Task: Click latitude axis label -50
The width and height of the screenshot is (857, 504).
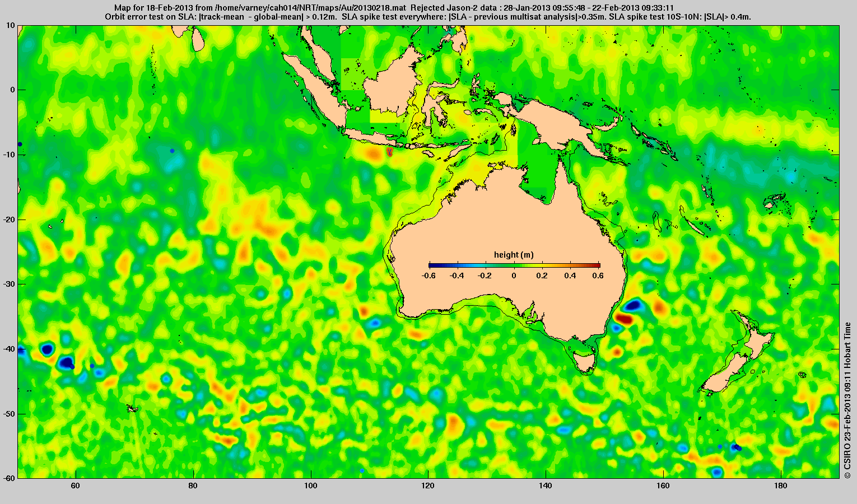Action: (10, 414)
